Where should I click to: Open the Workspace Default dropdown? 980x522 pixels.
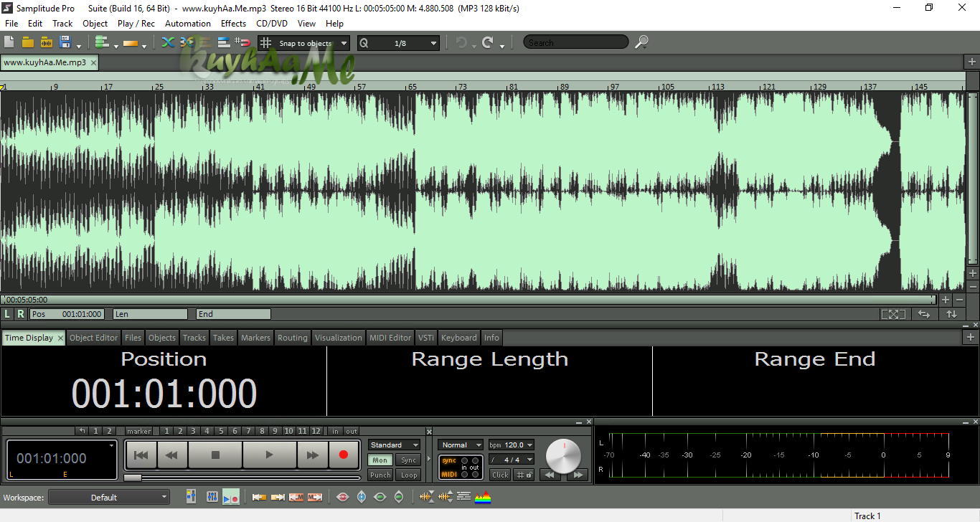point(109,497)
